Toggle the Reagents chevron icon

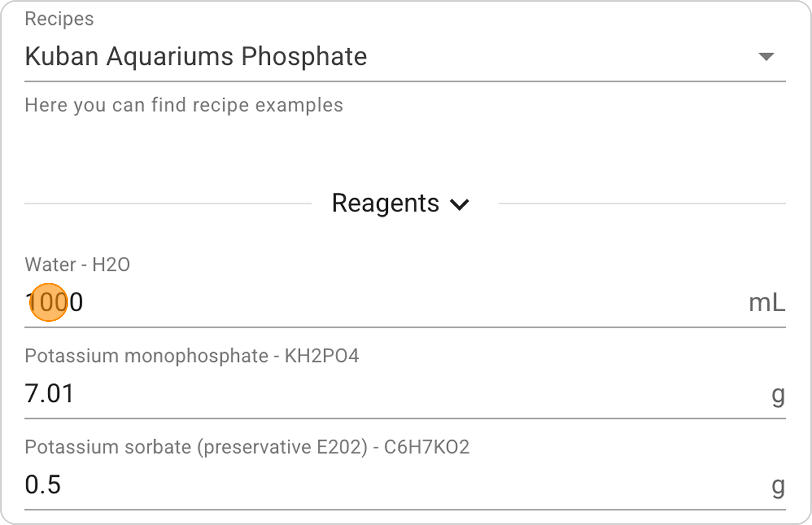point(460,204)
